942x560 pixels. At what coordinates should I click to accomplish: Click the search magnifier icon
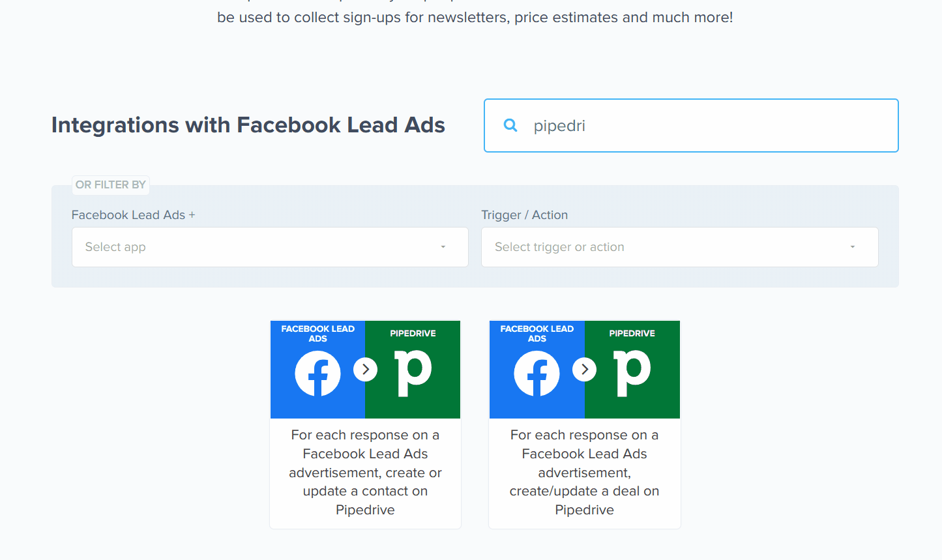click(x=510, y=125)
